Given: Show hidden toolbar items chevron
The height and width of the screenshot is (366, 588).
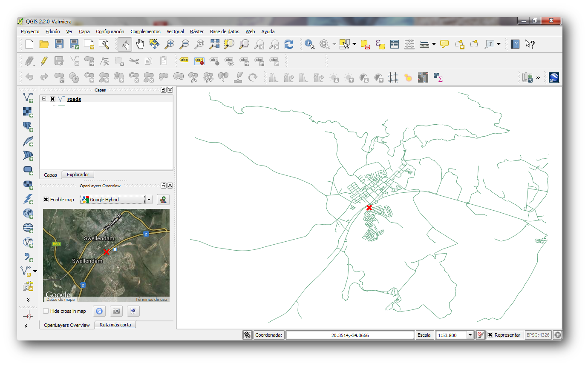Looking at the screenshot, I should point(538,77).
